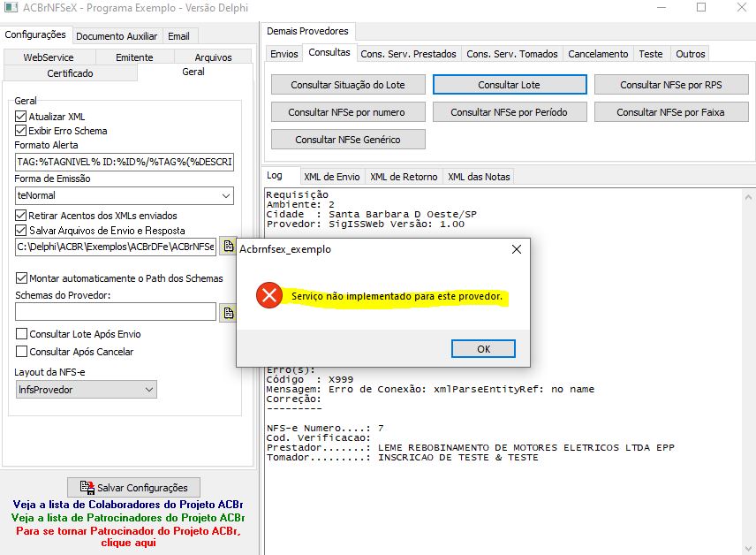The height and width of the screenshot is (555, 756).
Task: Open the Cons. Serv. Tomados tab
Action: coord(512,54)
